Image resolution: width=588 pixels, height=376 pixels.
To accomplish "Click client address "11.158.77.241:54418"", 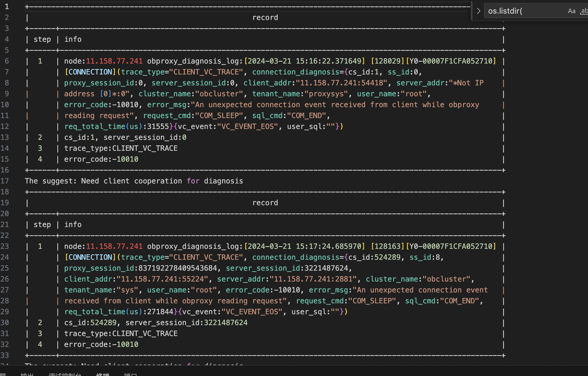I will [341, 83].
